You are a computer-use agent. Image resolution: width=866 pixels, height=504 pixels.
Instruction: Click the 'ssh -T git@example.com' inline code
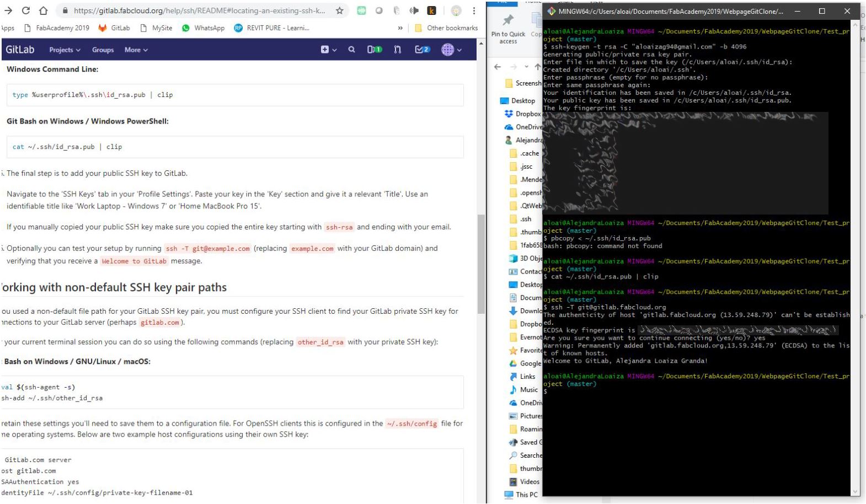coord(208,249)
